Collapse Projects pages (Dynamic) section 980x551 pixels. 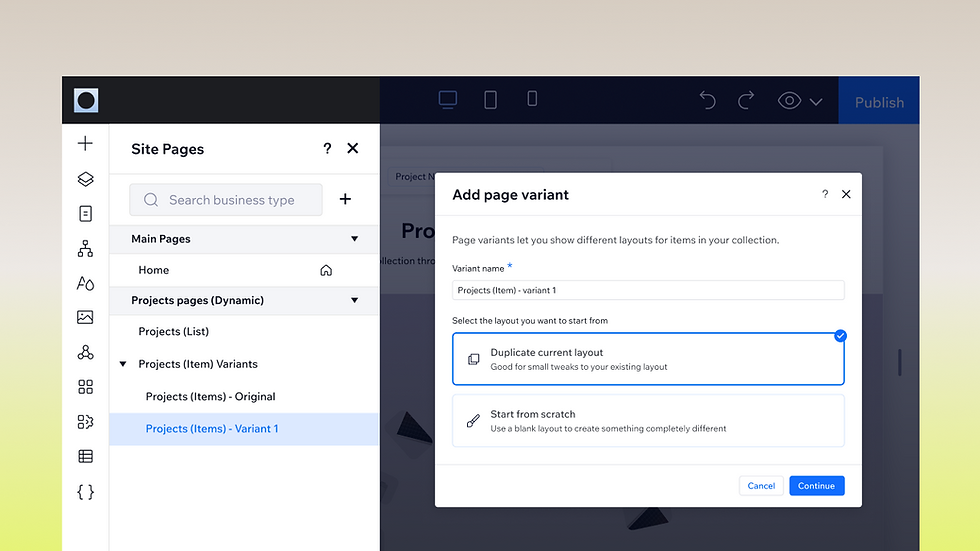click(x=354, y=300)
